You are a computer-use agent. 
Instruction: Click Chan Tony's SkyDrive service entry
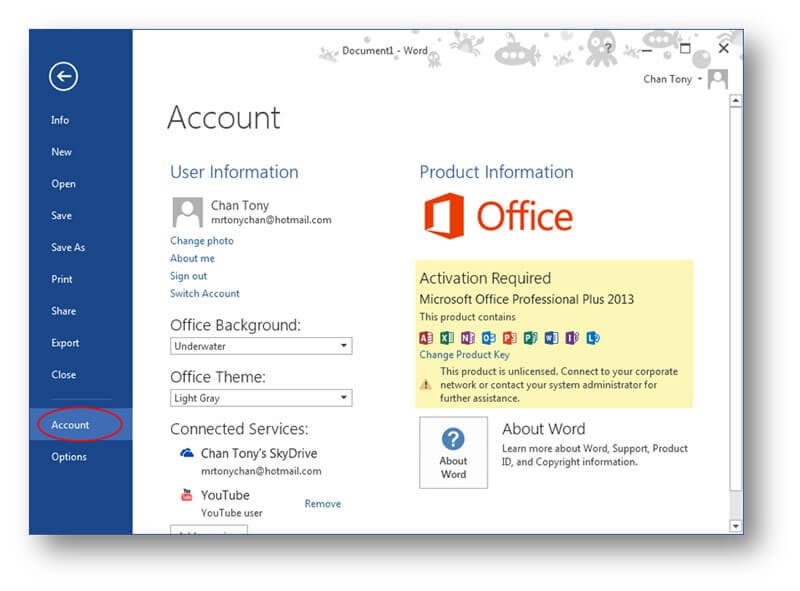259,453
